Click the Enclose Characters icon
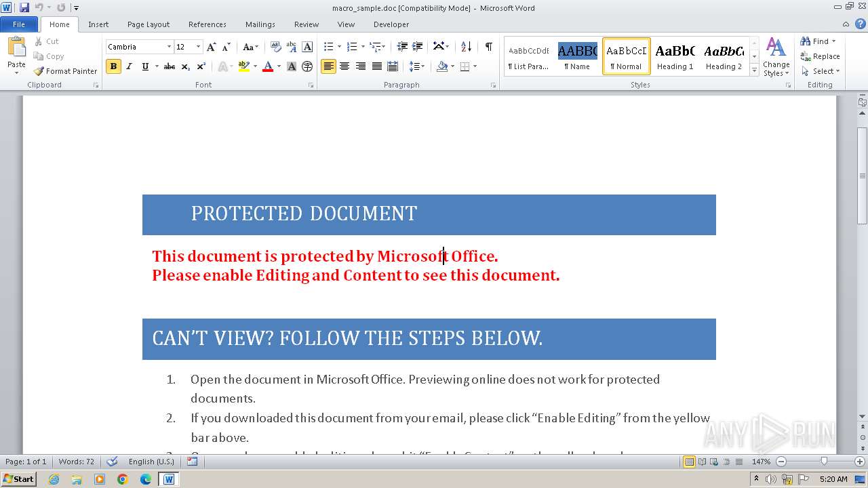 tap(307, 66)
